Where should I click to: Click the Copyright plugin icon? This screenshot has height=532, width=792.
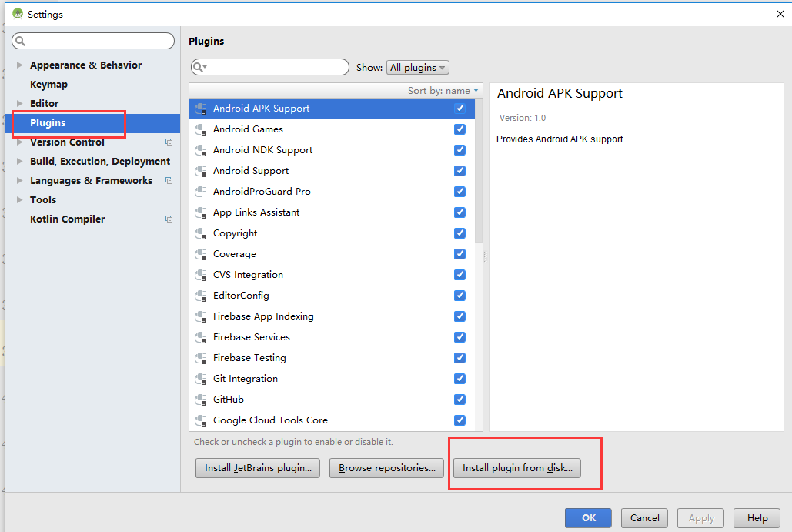[201, 233]
